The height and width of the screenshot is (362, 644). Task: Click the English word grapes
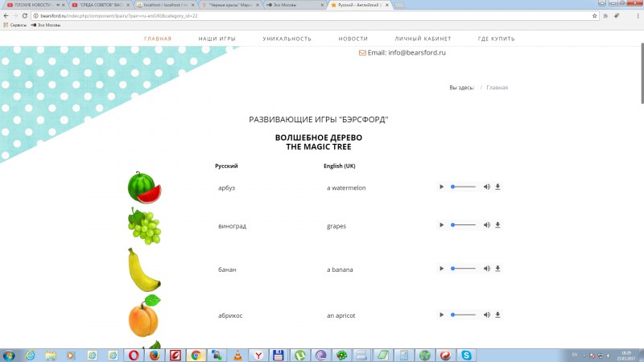tap(336, 226)
